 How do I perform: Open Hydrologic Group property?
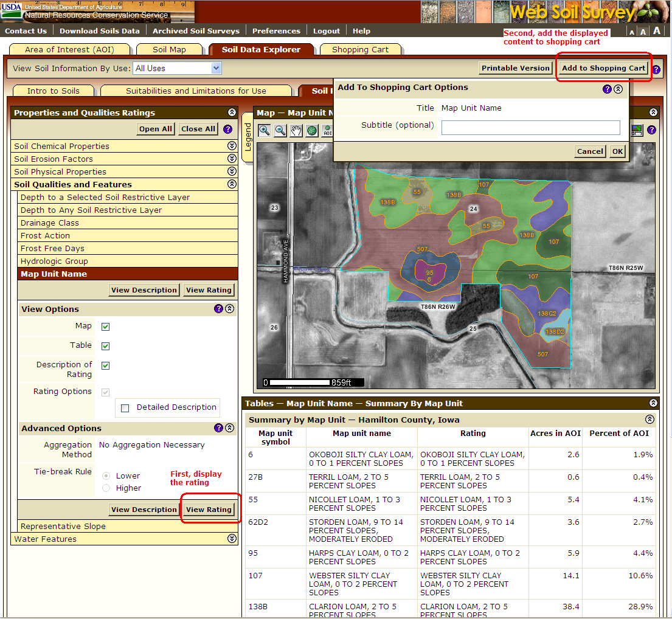point(128,261)
